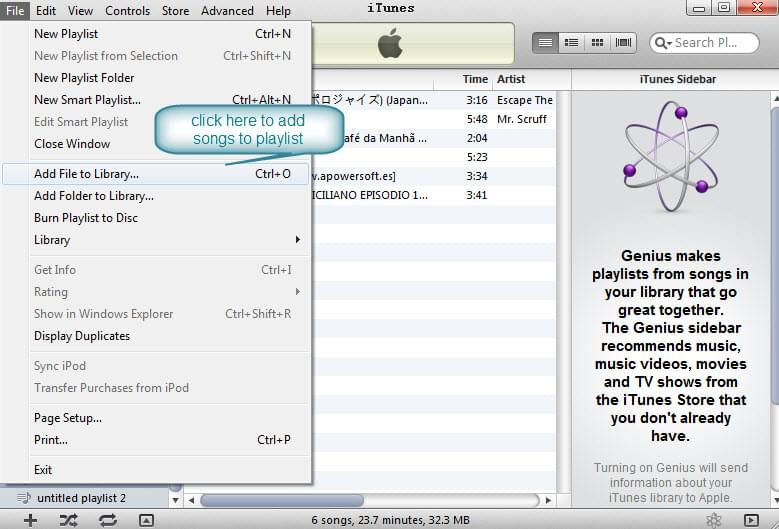This screenshot has width=779, height=529.
Task: Show or hide the artwork viewer button
Action: pos(146,520)
